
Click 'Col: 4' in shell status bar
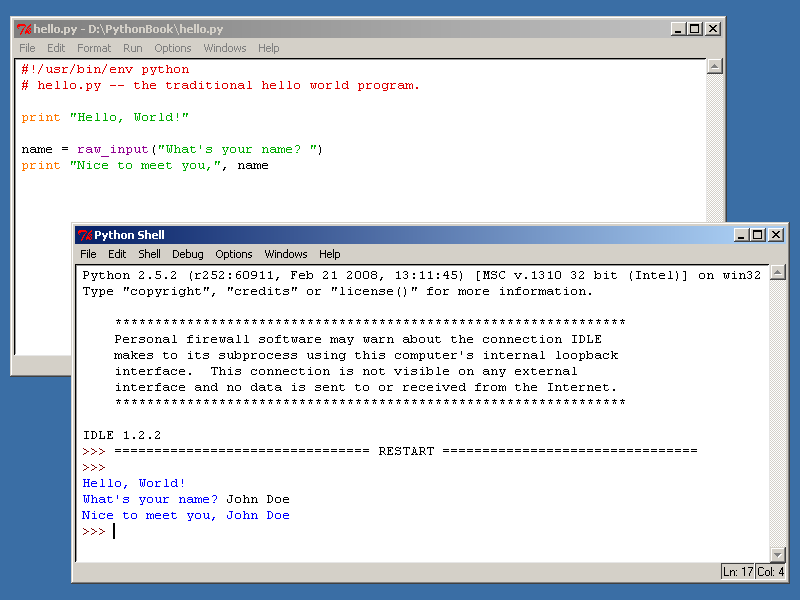tap(770, 572)
